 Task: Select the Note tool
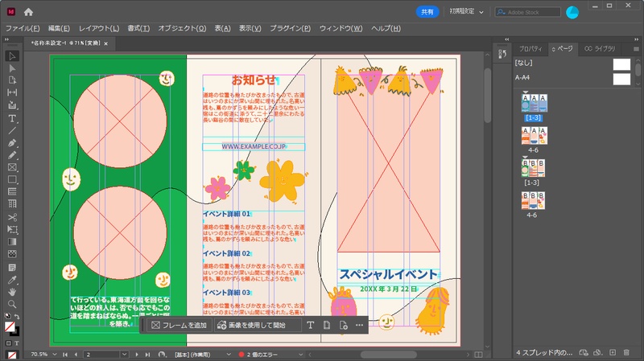[12, 268]
